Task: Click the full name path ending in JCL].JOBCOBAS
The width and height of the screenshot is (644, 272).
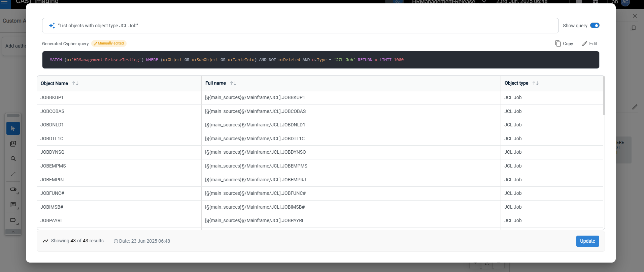Action: click(256, 111)
